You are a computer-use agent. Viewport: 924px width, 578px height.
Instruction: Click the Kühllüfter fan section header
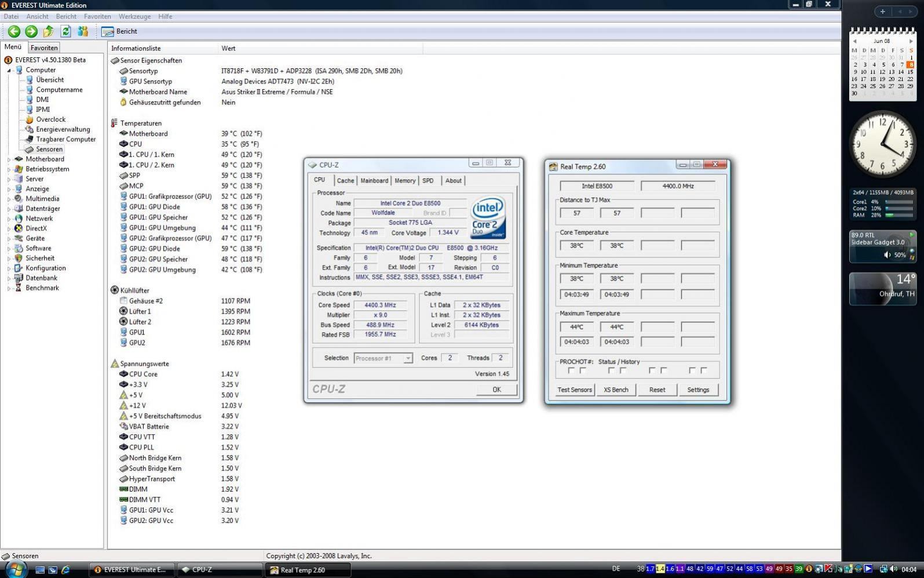click(x=130, y=290)
